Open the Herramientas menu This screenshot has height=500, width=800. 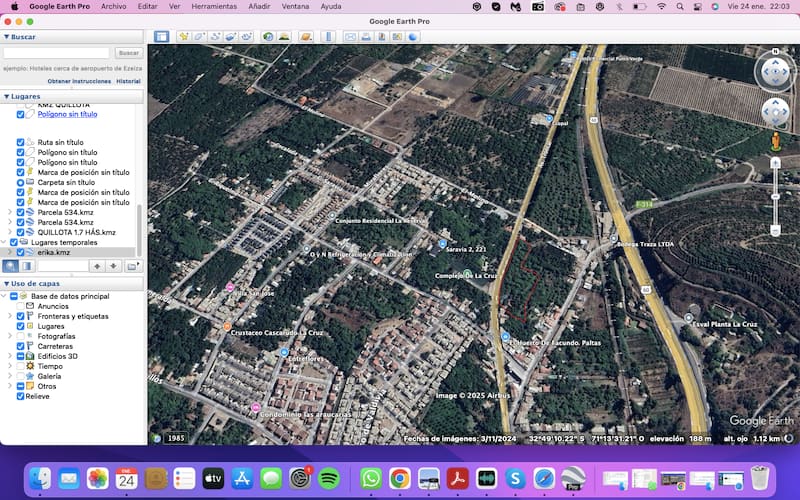[214, 7]
